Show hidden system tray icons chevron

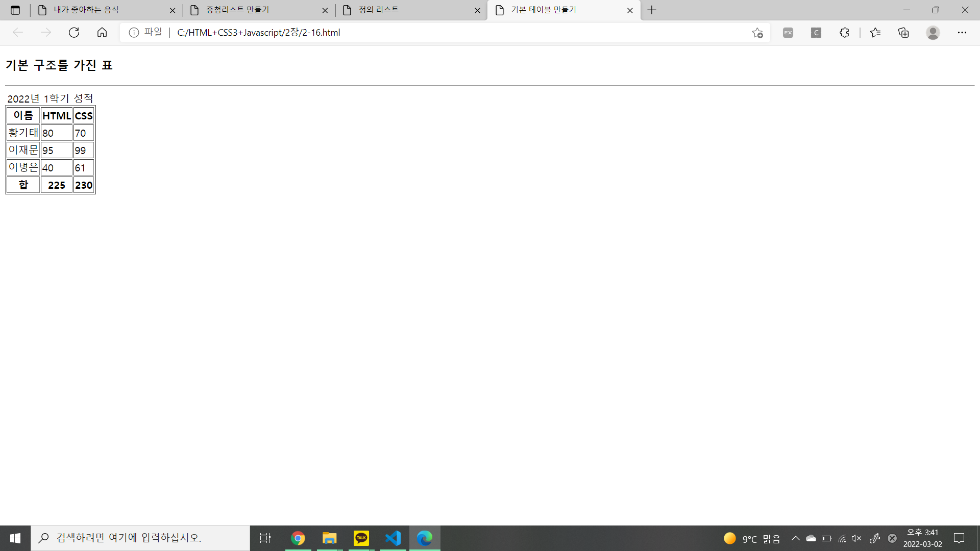pos(795,538)
